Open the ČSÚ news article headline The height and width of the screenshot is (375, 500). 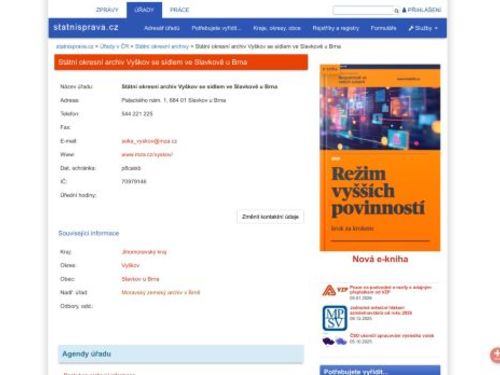tap(392, 335)
